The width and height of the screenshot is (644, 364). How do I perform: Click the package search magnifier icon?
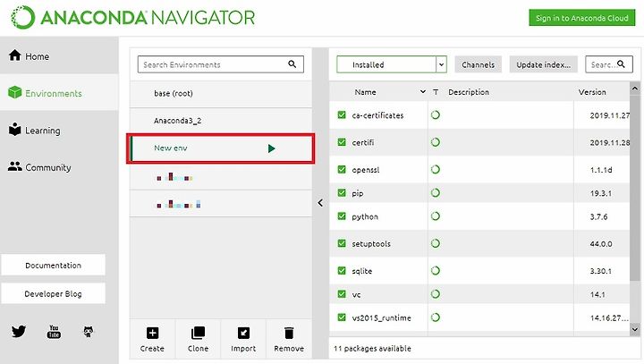[x=621, y=64]
